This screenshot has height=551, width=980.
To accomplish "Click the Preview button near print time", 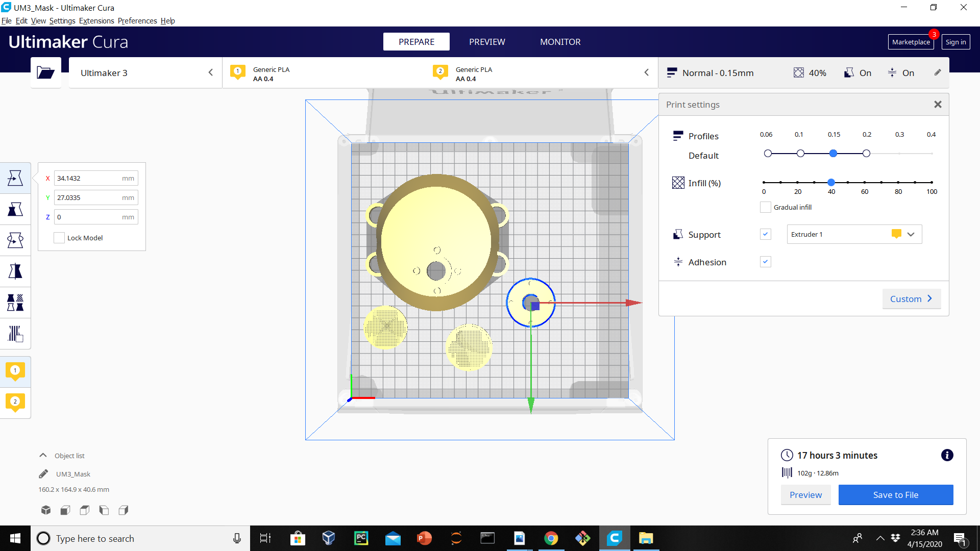I will (805, 495).
